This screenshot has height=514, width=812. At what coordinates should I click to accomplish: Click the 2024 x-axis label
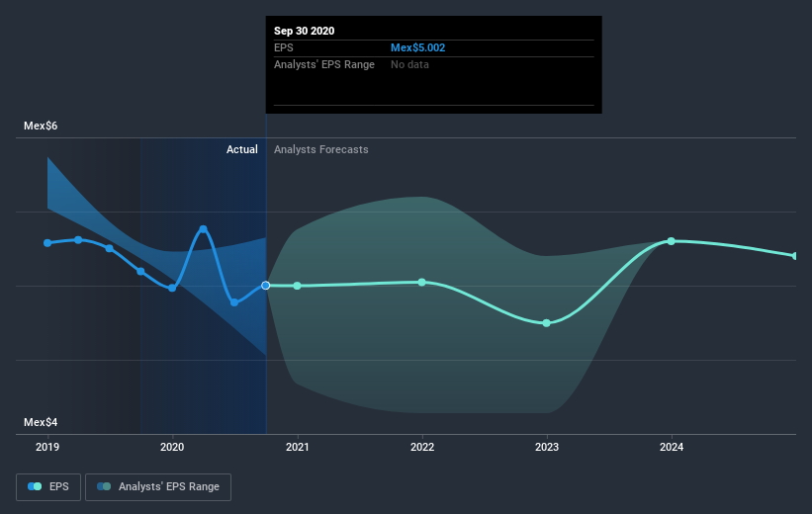[x=672, y=447]
